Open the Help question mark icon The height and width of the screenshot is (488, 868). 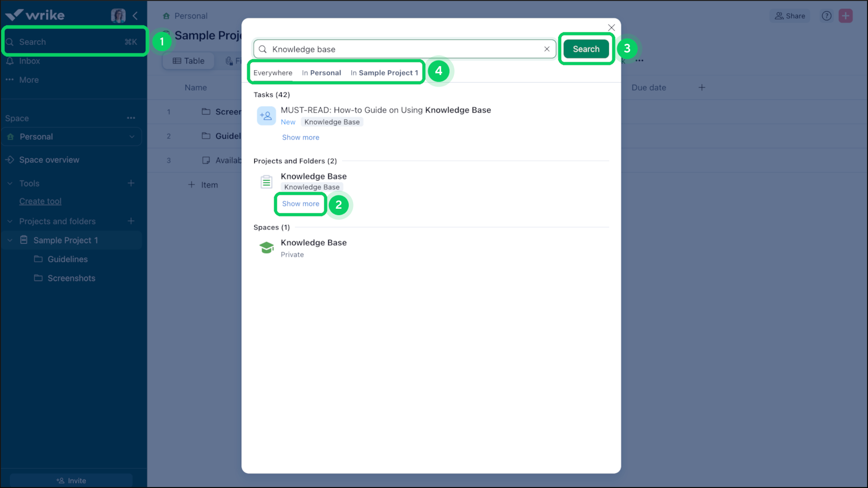click(x=826, y=15)
